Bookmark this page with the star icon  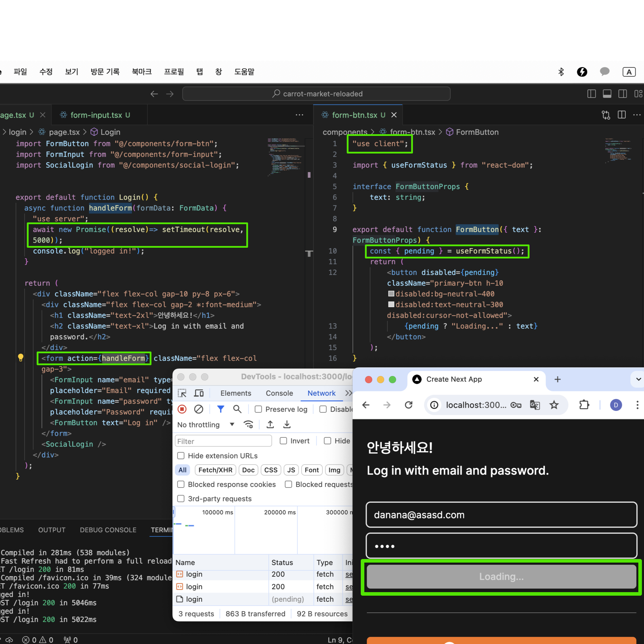pos(554,405)
